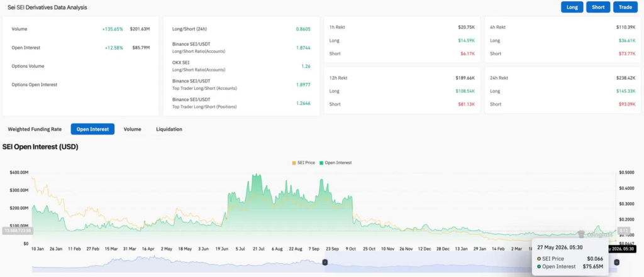
Task: Click 1h Rekt short value $6.17K
Action: point(468,54)
